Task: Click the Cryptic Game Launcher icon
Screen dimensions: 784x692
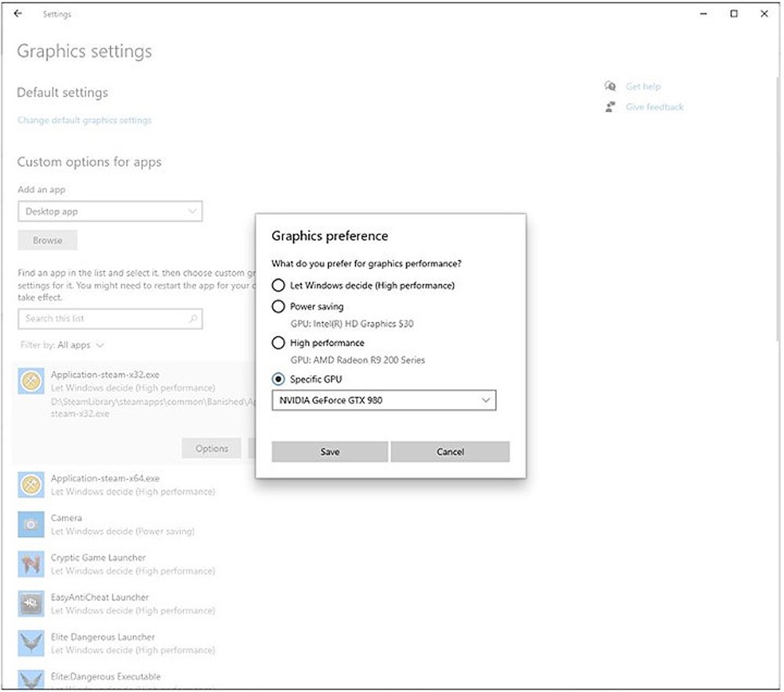Action: pyautogui.click(x=31, y=564)
